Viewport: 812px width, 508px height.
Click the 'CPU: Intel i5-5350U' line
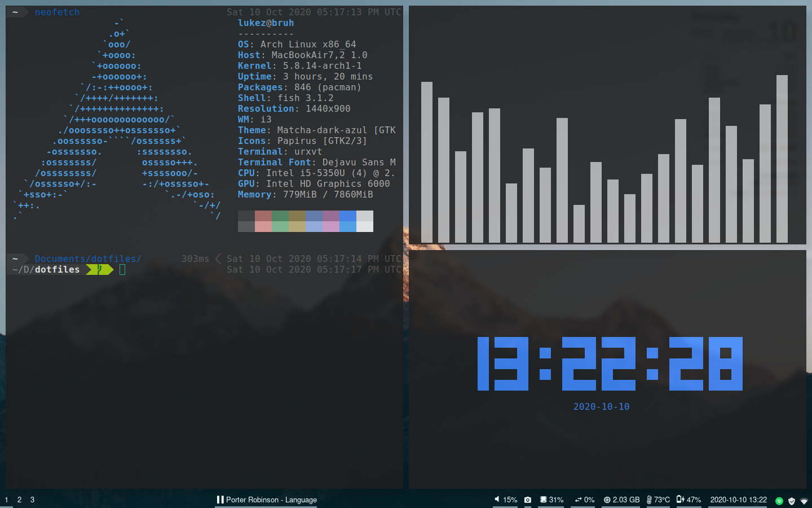pyautogui.click(x=317, y=173)
